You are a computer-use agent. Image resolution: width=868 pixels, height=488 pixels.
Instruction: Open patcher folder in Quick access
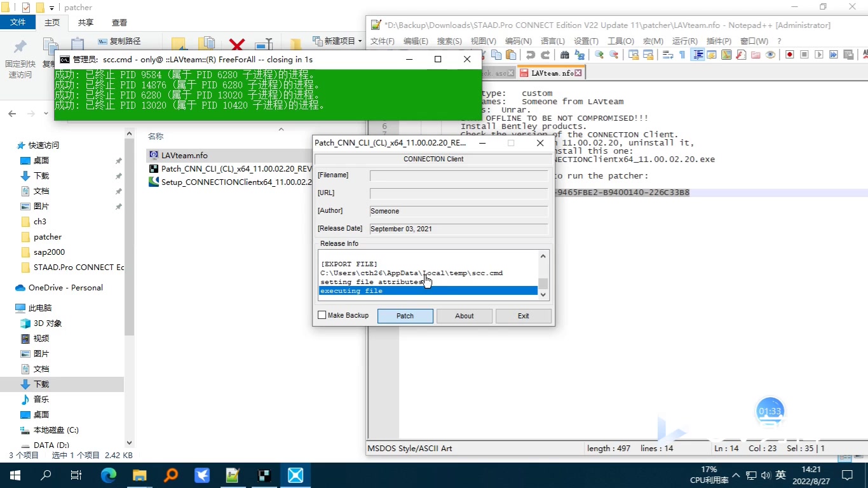48,237
